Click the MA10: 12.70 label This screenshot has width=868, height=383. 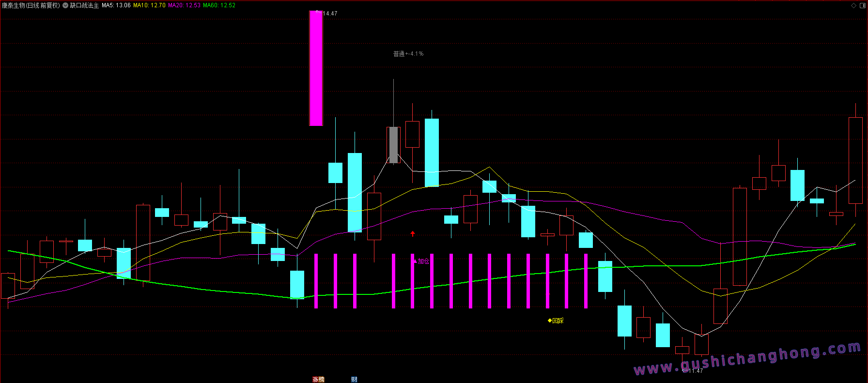pyautogui.click(x=149, y=5)
